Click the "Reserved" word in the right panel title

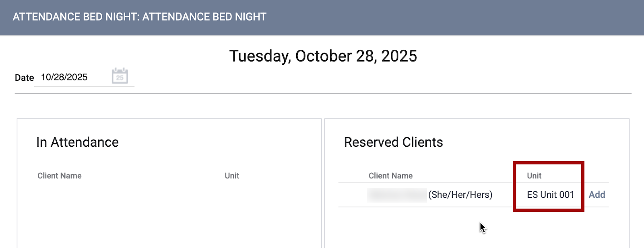[x=371, y=142]
